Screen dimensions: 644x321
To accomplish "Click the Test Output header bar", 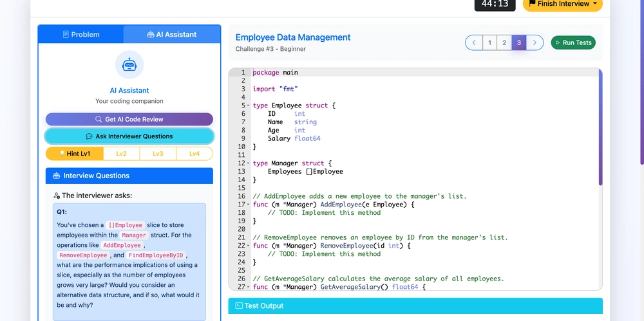I will (x=415, y=306).
